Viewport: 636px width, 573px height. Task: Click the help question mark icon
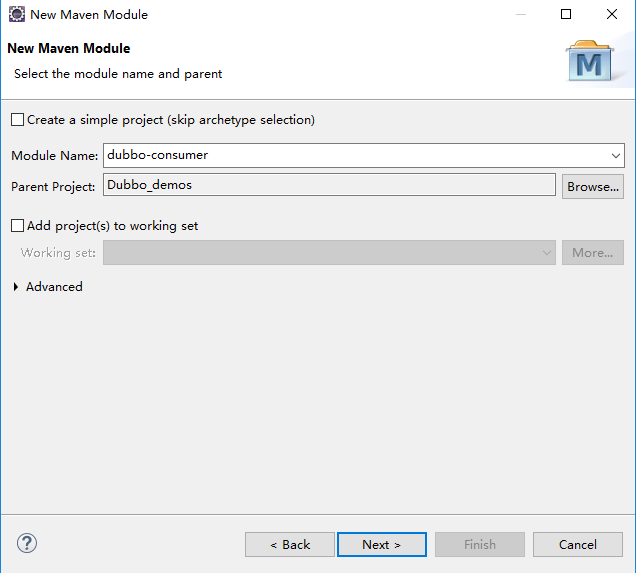click(x=27, y=543)
